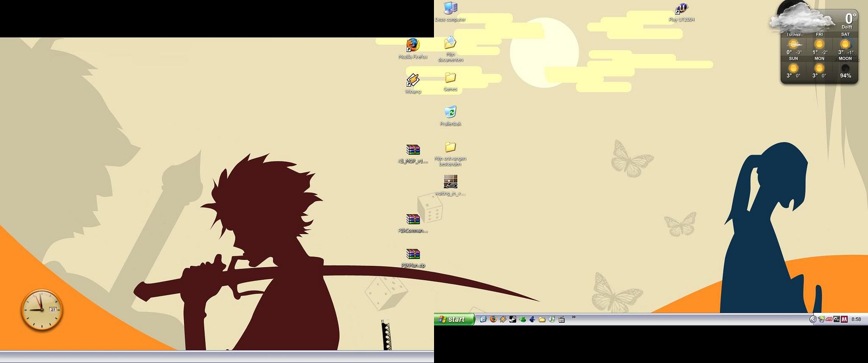The image size is (868, 363).
Task: Click the tray icon left of ATI
Action: [x=821, y=319]
